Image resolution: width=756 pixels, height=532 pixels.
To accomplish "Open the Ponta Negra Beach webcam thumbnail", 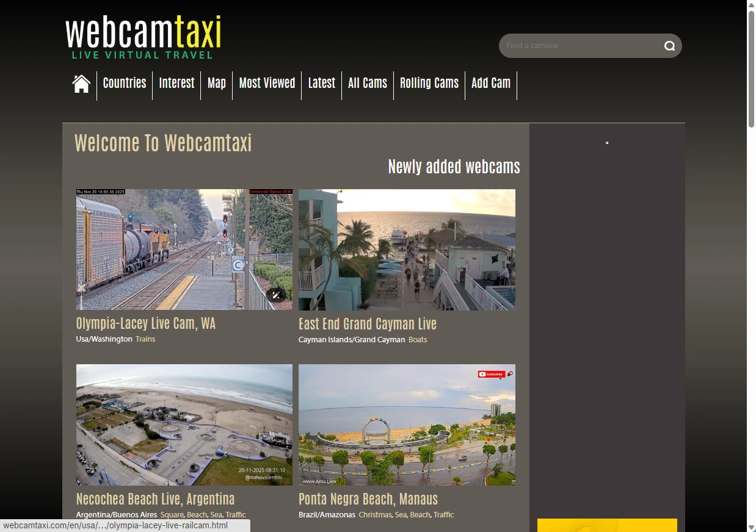I will click(407, 425).
